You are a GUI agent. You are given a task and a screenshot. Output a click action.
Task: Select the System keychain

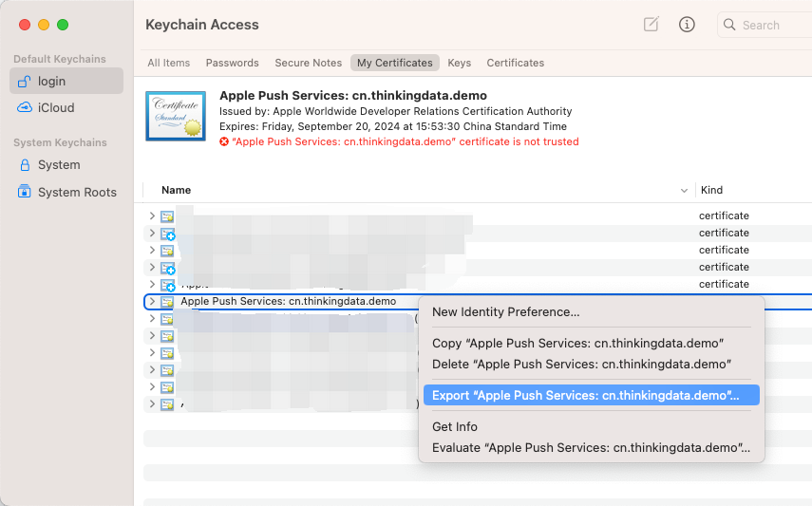pos(66,164)
